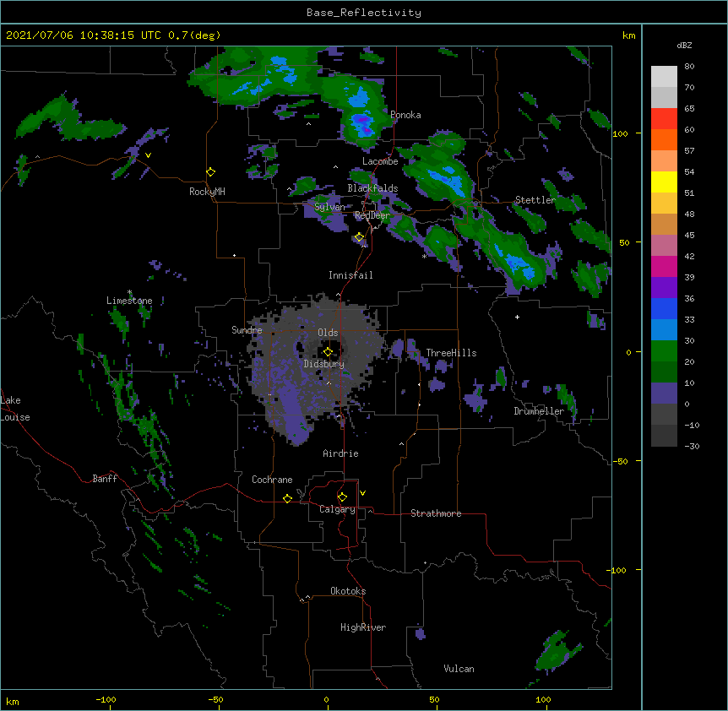Click the yellow diamond marker beside Cochrane
This screenshot has height=711, width=728.
(x=287, y=498)
